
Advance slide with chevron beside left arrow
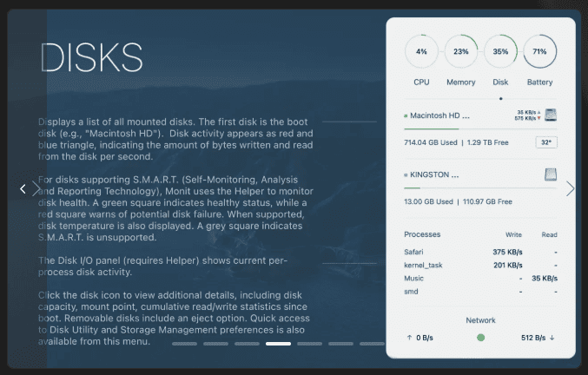36,188
